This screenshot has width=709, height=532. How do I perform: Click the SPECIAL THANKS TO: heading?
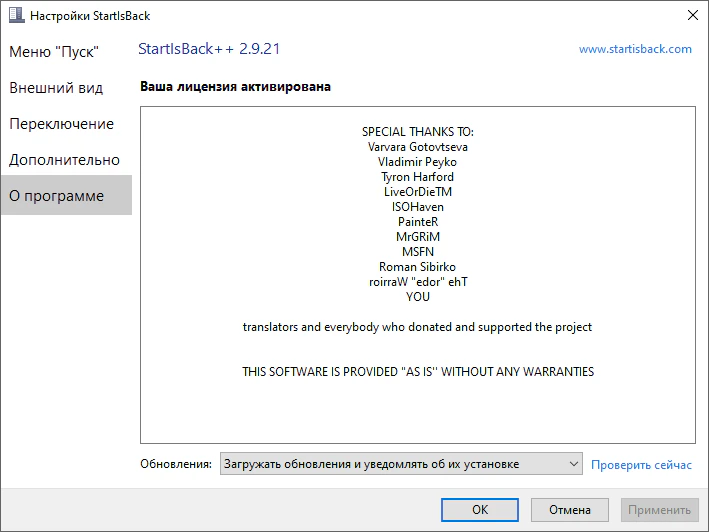click(418, 132)
